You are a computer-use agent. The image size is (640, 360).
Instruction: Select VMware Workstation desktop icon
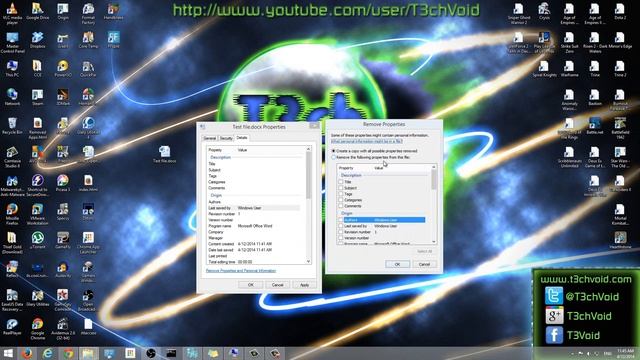pyautogui.click(x=38, y=214)
